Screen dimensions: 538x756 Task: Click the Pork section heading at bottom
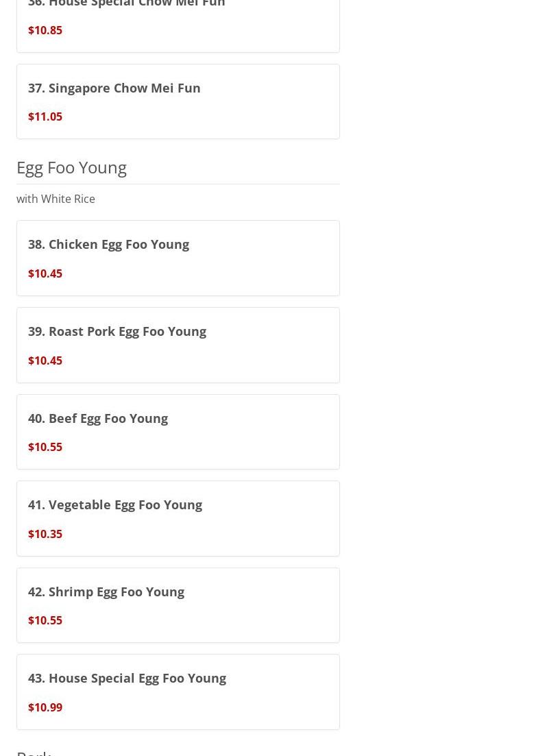pyautogui.click(x=34, y=753)
